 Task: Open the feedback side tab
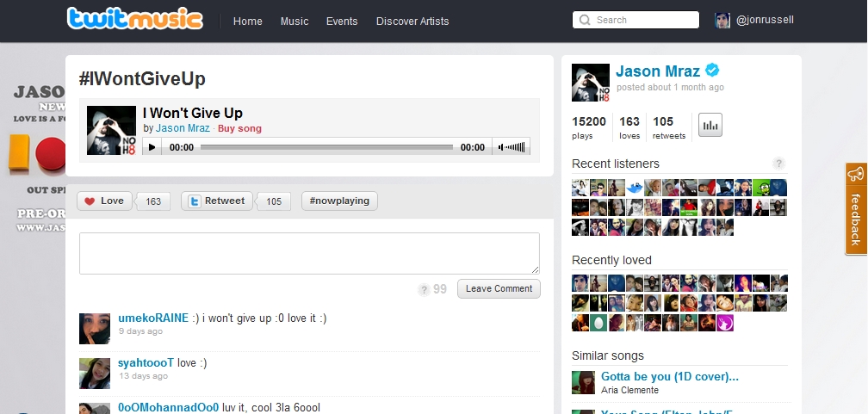click(856, 208)
